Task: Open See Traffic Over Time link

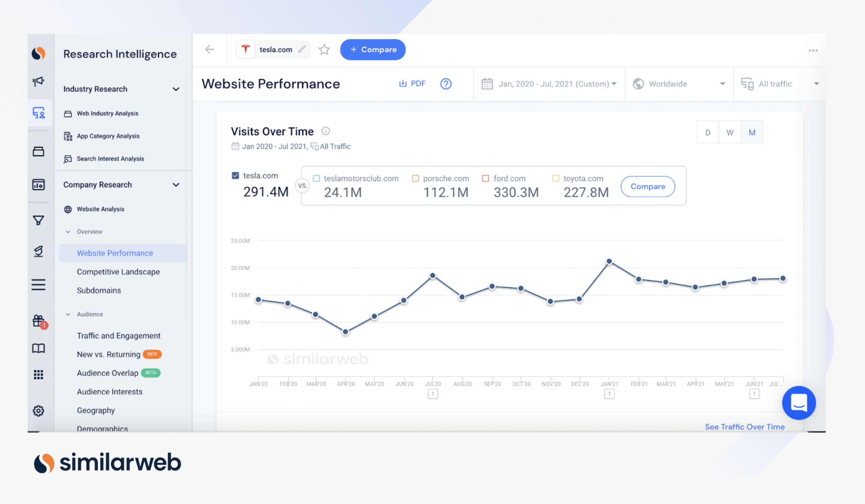Action: click(x=744, y=427)
